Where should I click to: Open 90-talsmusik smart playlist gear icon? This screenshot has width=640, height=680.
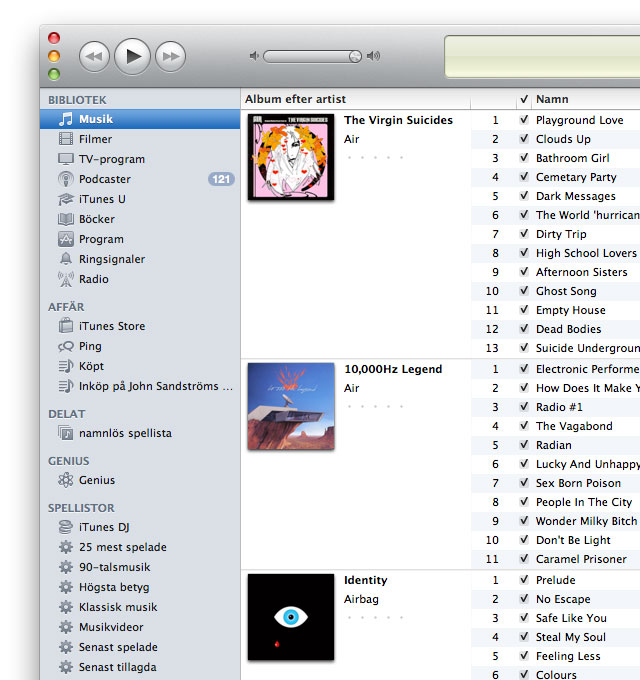point(65,567)
